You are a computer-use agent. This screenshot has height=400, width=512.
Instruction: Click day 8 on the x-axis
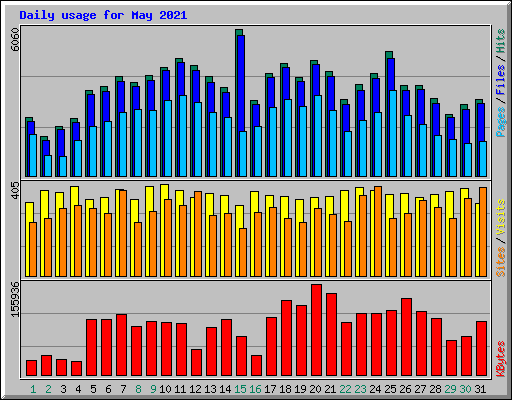click(138, 389)
